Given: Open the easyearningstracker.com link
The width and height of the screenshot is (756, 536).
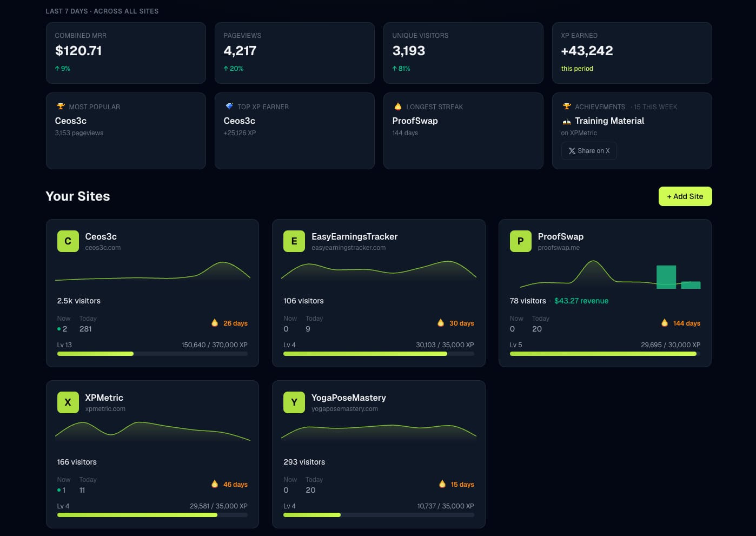Looking at the screenshot, I should [349, 248].
